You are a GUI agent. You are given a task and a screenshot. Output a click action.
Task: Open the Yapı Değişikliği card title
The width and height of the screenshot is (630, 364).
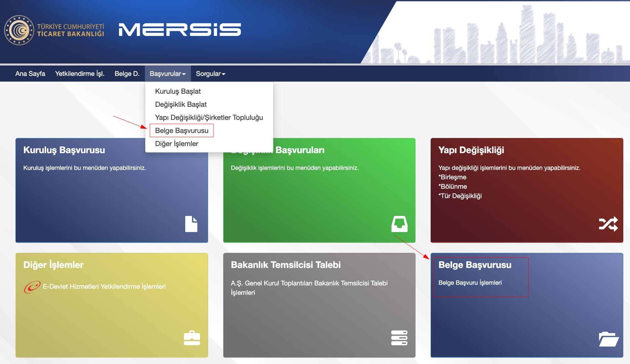click(x=471, y=150)
